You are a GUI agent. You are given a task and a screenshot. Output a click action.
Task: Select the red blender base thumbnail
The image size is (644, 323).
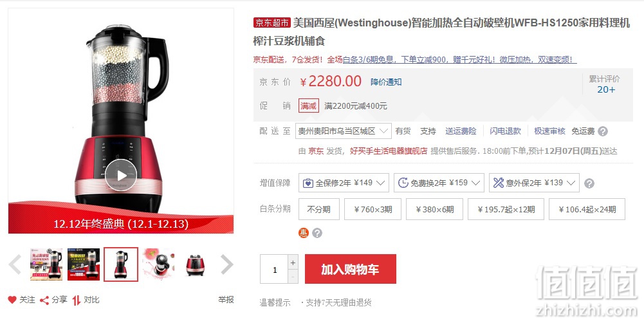point(195,264)
